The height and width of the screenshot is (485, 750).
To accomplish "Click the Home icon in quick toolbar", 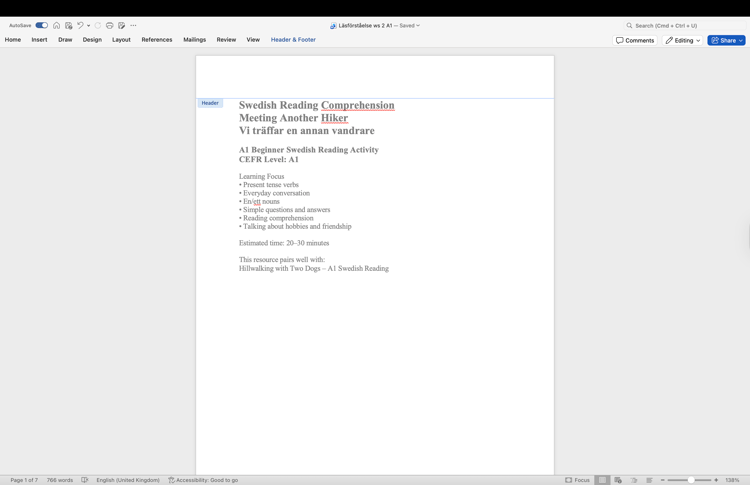I will pyautogui.click(x=56, y=25).
